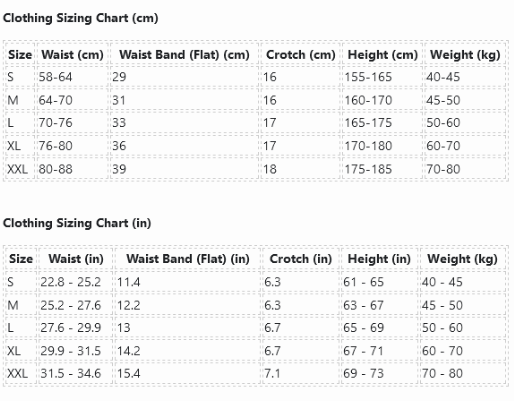Click the 160-170 height cell
This screenshot has width=514, height=401.
click(x=368, y=100)
